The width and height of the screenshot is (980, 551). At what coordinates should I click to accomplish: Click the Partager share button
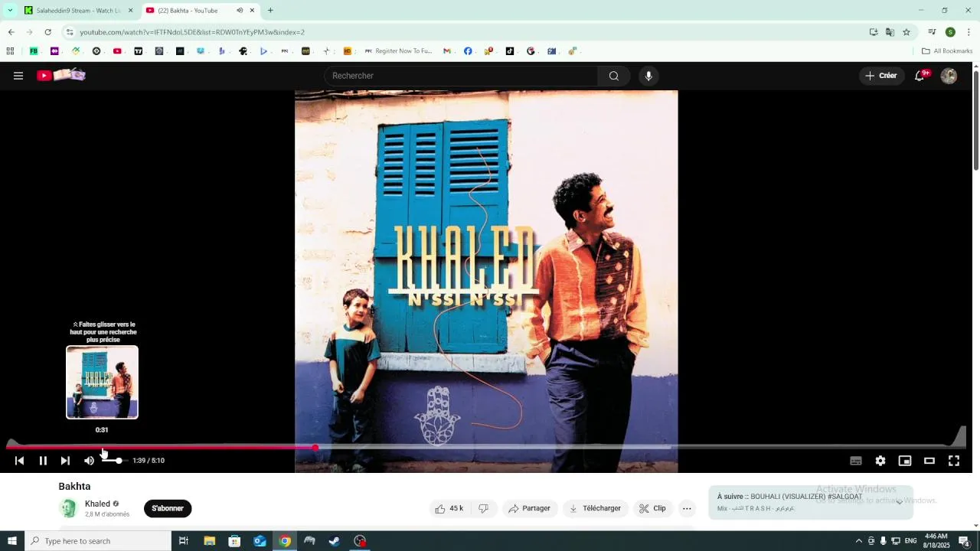[x=529, y=508]
